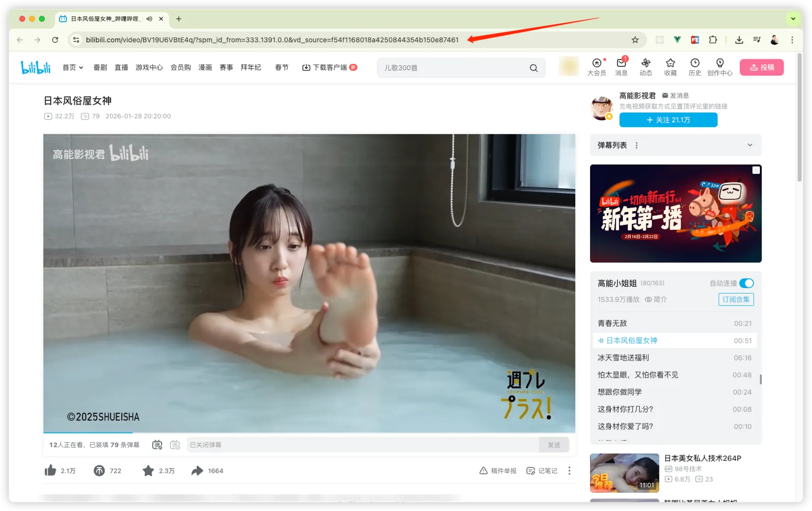Screen dimensions: 812x511
Task: Click the video progress bar
Action: pos(309,432)
